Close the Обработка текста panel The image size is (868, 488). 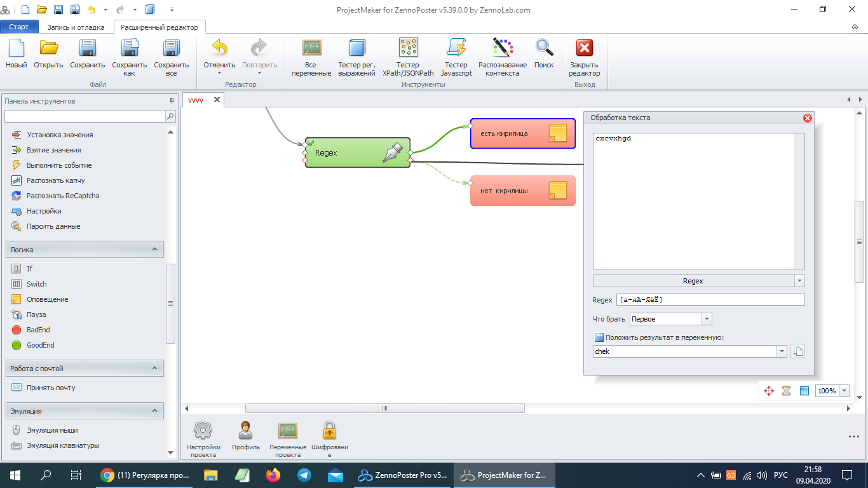[x=808, y=118]
